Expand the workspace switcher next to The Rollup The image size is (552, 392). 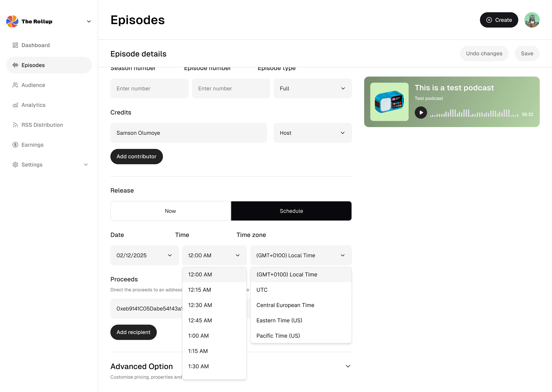tap(89, 21)
